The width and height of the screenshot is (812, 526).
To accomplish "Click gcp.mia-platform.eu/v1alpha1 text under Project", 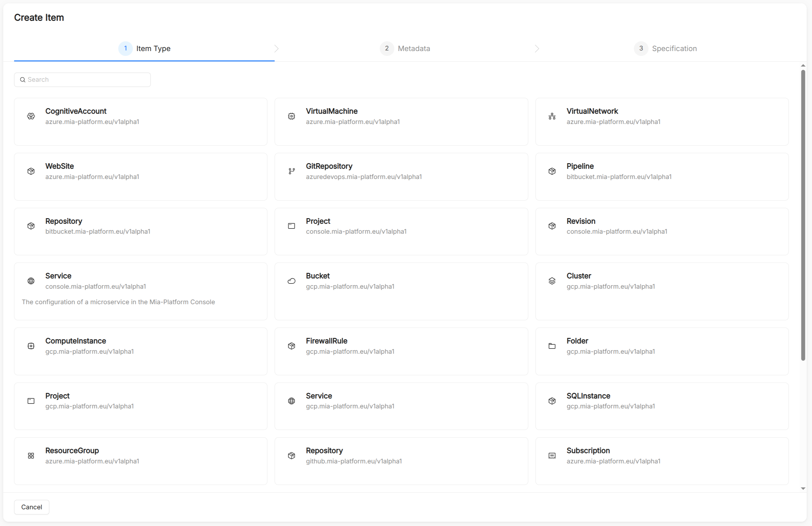I will click(x=89, y=407).
